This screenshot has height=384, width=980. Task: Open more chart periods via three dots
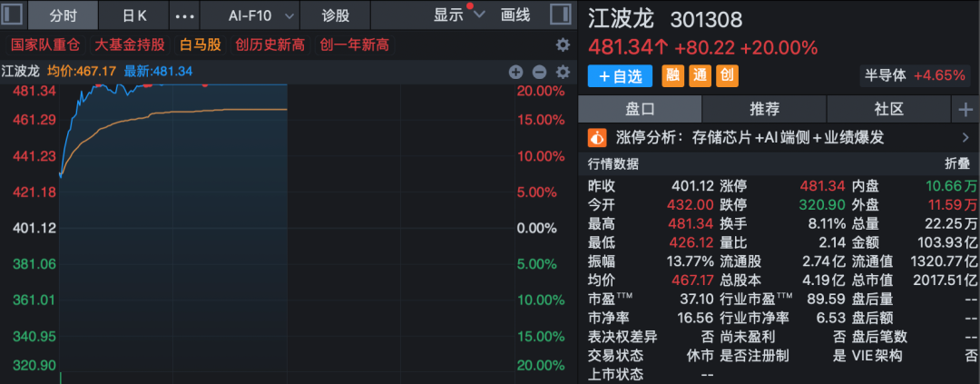tap(183, 15)
